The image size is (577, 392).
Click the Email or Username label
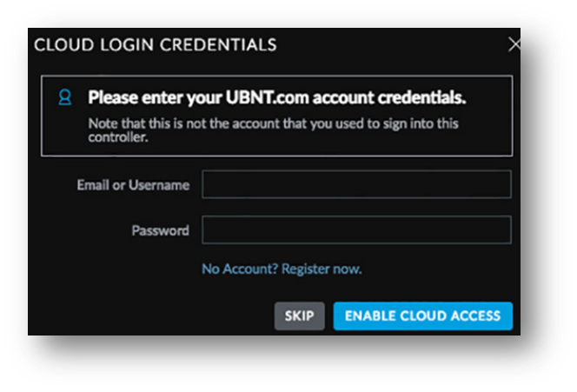[x=133, y=185]
